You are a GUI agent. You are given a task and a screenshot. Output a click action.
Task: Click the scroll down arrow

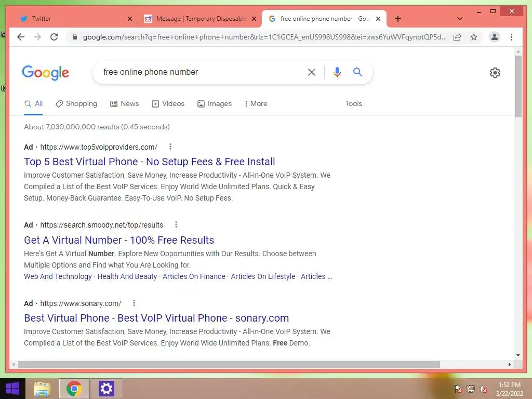(518, 355)
